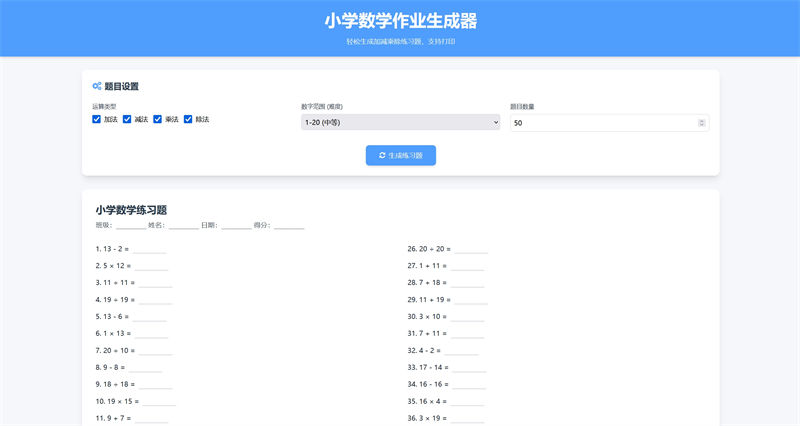This screenshot has width=800, height=426.
Task: Open the 1-20 (中等) number range dropdown
Action: coord(401,122)
